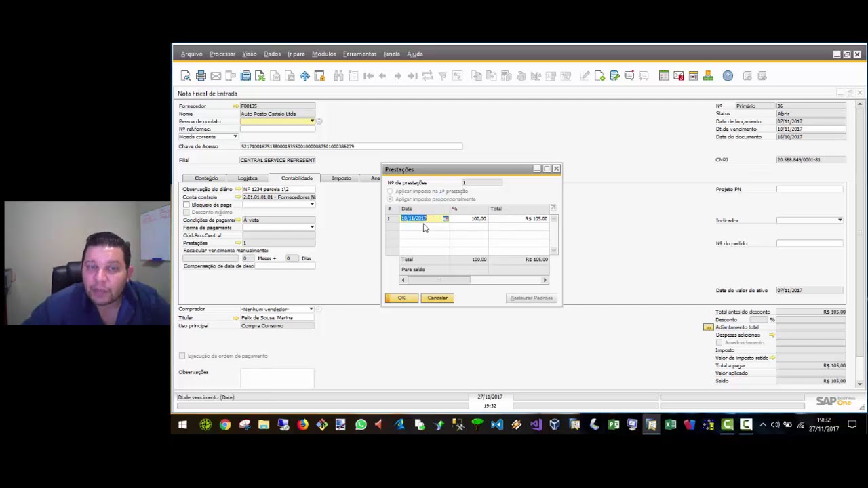This screenshot has width=868, height=488.
Task: Open WhatsApp from the taskbar
Action: 361,425
